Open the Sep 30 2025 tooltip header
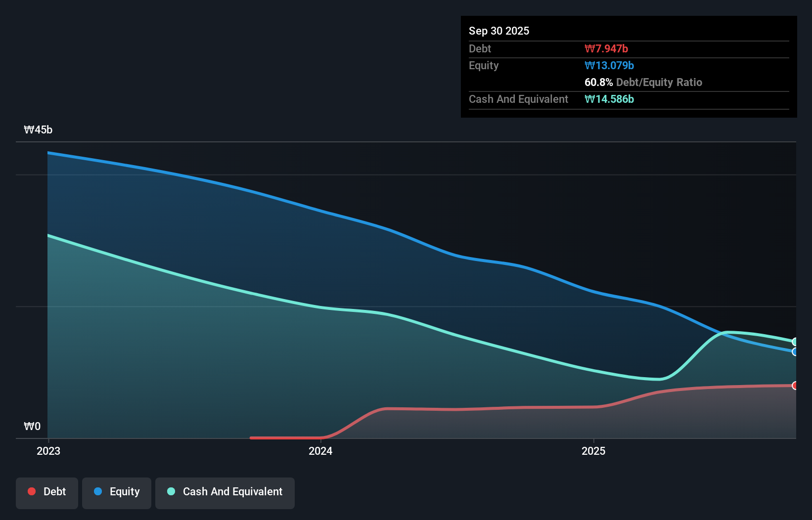Screen dimensions: 812x520 tap(499, 31)
